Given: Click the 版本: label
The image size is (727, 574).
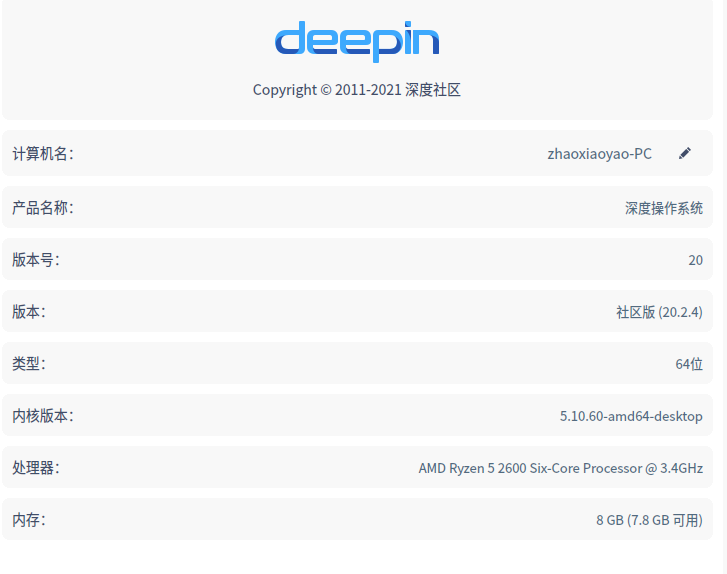Looking at the screenshot, I should click(29, 312).
